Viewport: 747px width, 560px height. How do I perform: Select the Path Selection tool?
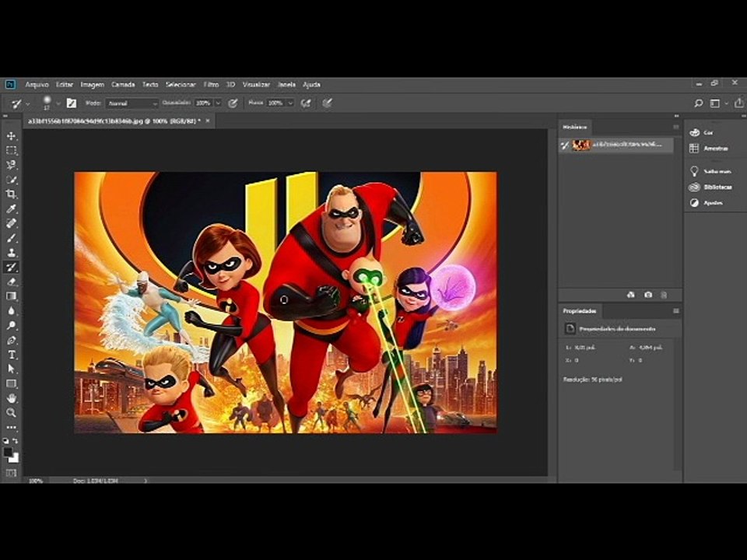coord(11,369)
